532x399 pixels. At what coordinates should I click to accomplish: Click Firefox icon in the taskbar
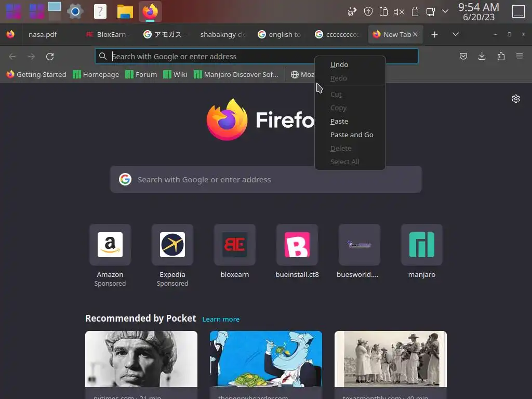click(x=150, y=11)
